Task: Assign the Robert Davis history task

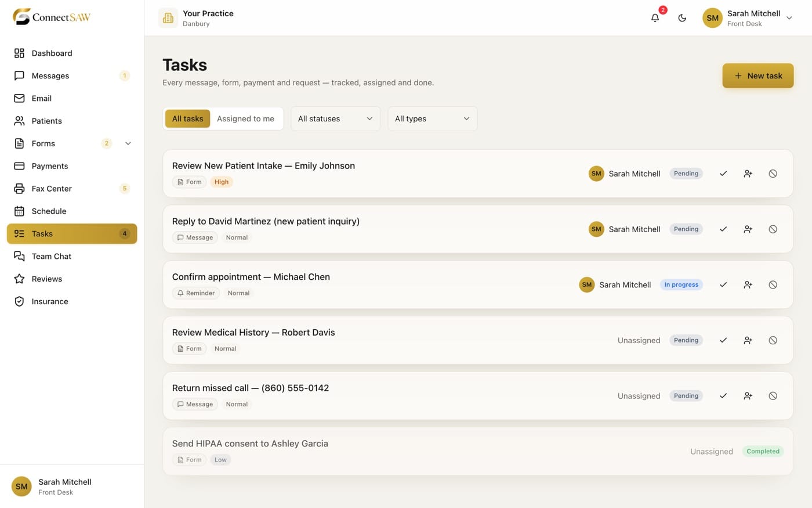Action: pos(748,340)
